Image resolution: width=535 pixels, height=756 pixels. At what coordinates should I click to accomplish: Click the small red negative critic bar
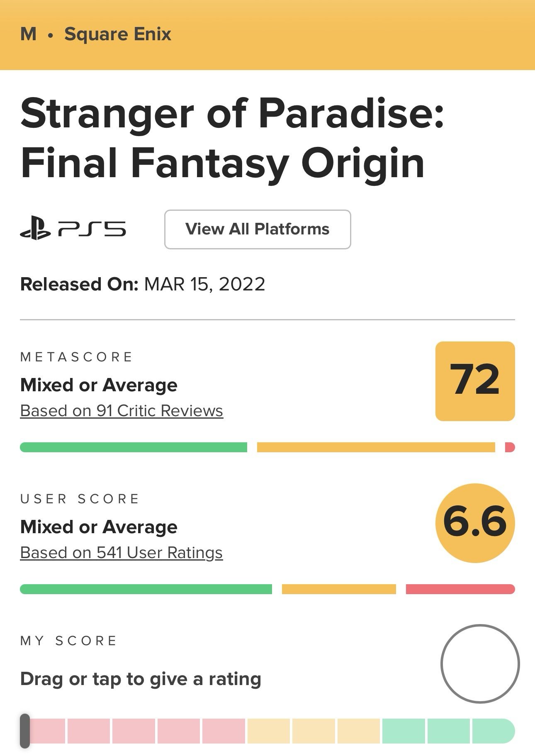510,447
